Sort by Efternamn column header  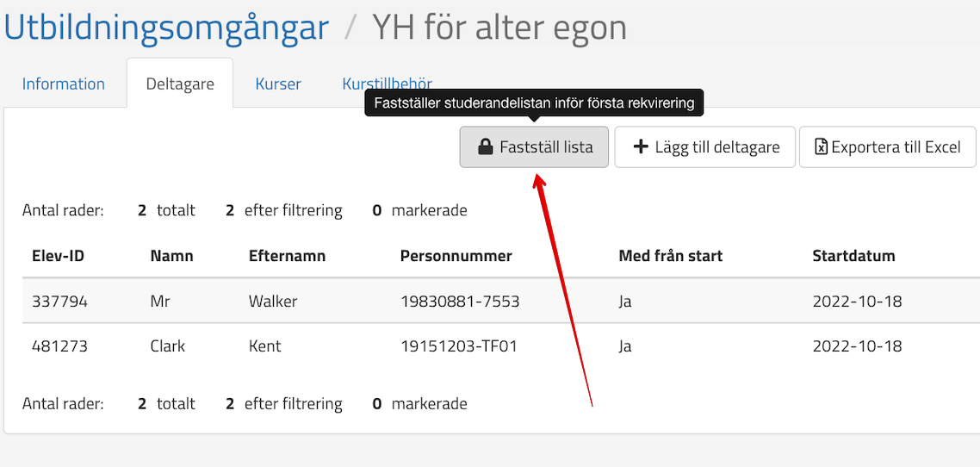[287, 256]
